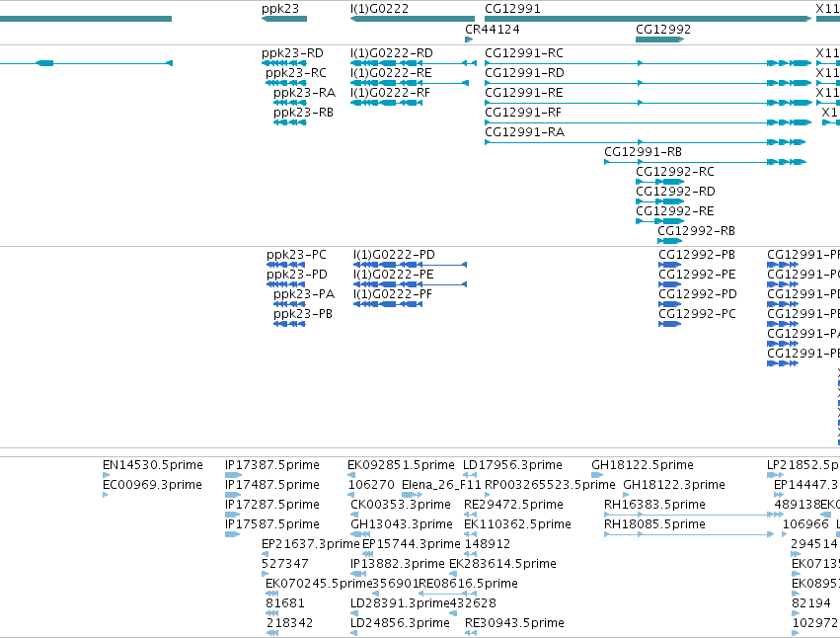The width and height of the screenshot is (840, 638).
Task: Select protein CG12992-PD
Action: (x=669, y=304)
